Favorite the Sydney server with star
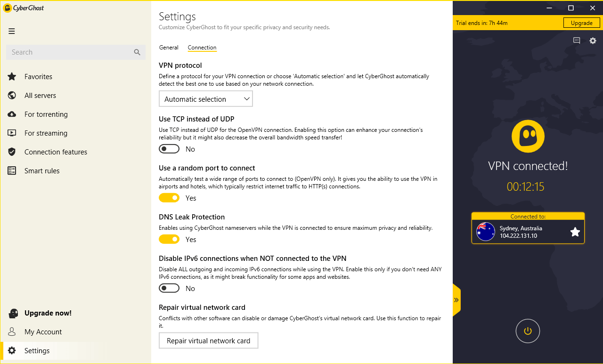The height and width of the screenshot is (364, 603). point(575,232)
